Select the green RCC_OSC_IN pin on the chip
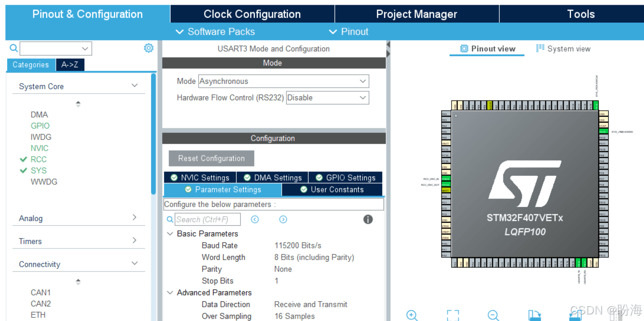Image resolution: width=644 pixels, height=321 pixels. click(445, 179)
